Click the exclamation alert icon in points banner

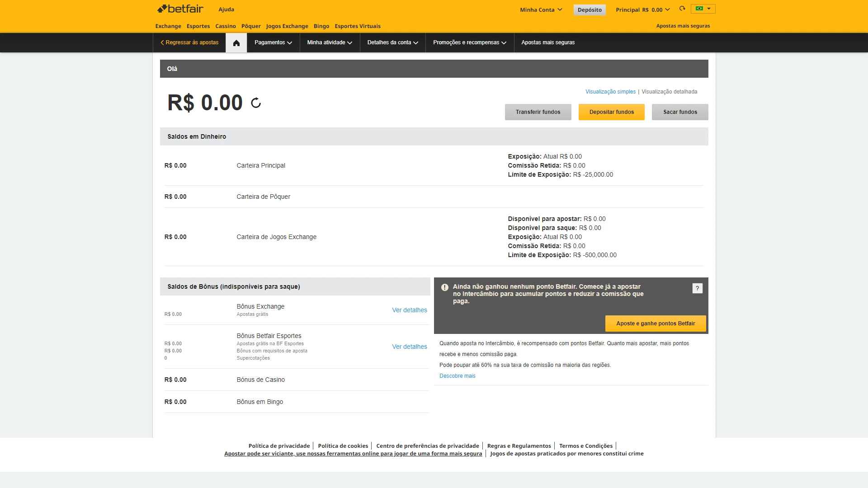coord(445,287)
